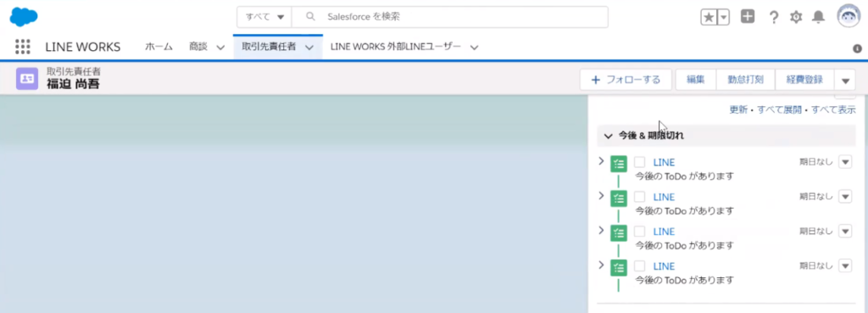
Task: Open the notifications bell
Action: coord(818,17)
